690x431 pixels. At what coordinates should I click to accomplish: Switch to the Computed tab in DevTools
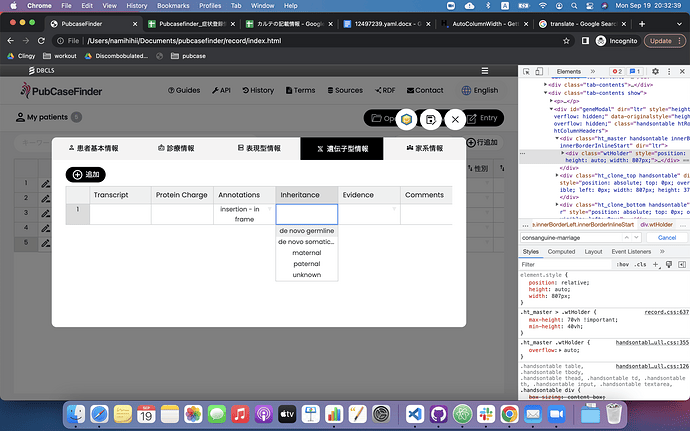561,251
